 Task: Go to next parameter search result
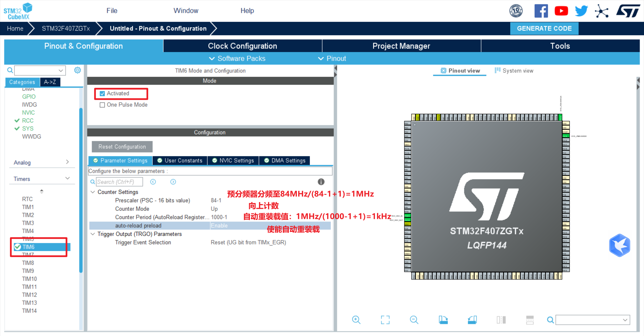(x=173, y=182)
